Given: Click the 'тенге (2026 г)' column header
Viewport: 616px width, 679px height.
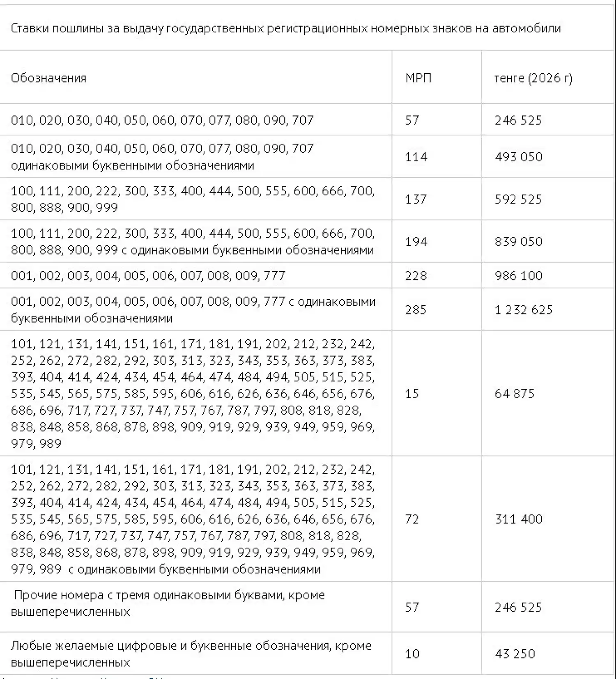Looking at the screenshot, I should pos(533,78).
